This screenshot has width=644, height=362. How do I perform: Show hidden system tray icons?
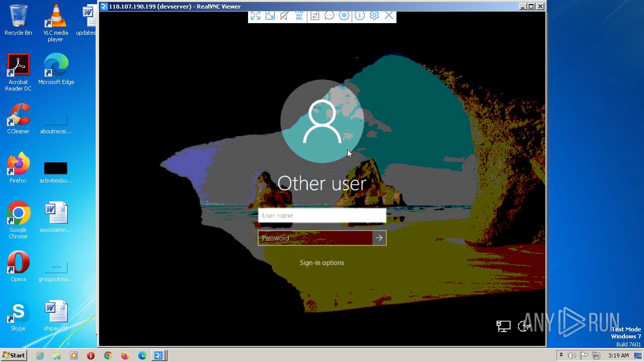[561, 355]
